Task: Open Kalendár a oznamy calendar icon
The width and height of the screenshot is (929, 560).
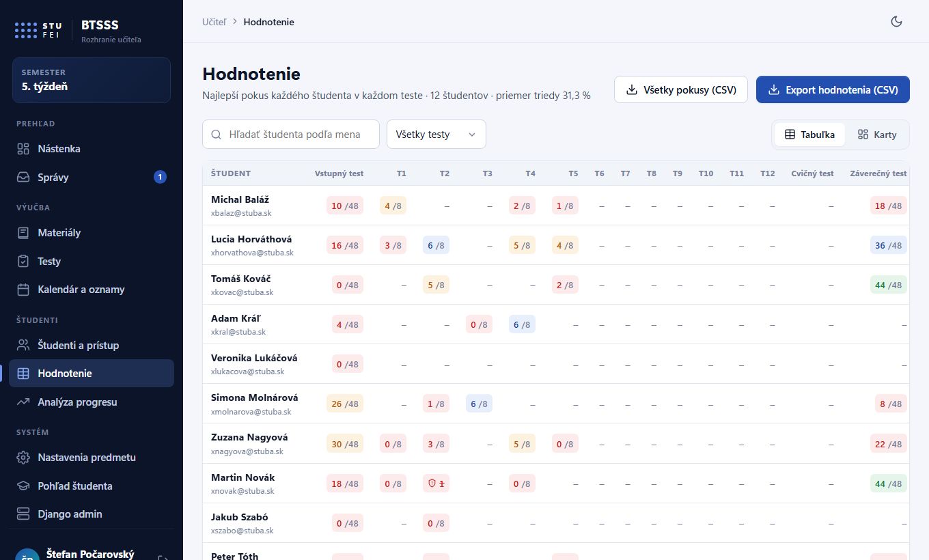Action: coord(23,290)
